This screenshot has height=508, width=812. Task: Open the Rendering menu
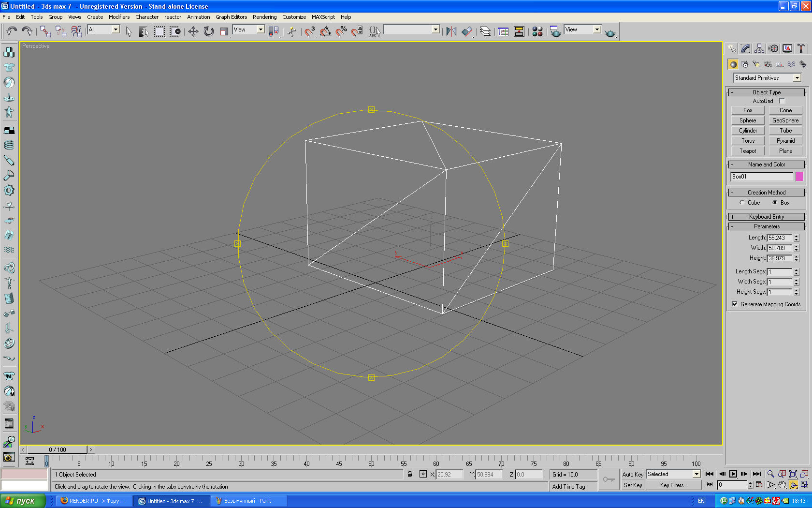[264, 17]
